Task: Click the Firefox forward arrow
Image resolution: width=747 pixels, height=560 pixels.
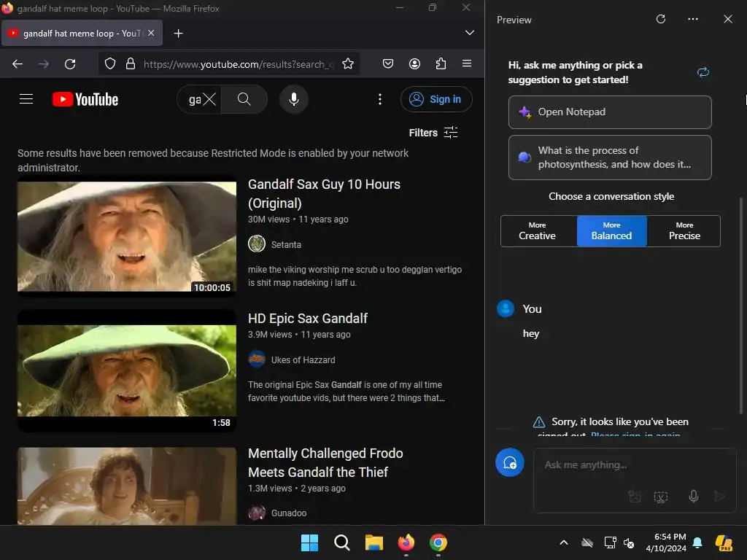Action: click(44, 64)
